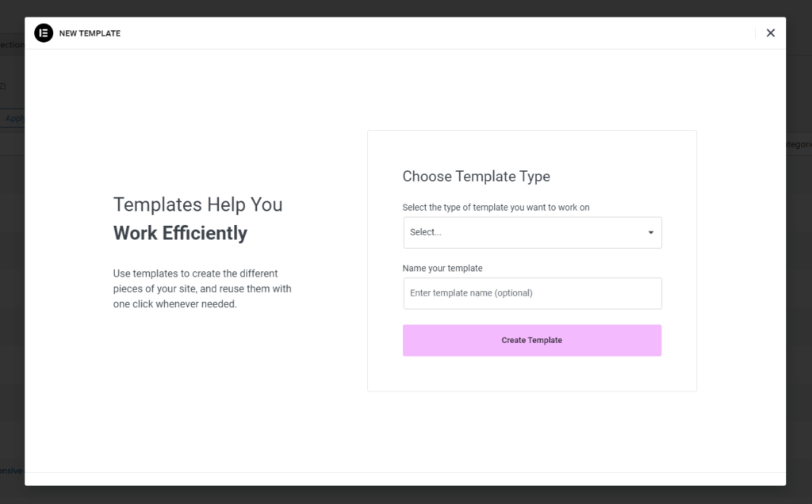Click the pink Create Template bar
The image size is (812, 504).
coord(532,339)
